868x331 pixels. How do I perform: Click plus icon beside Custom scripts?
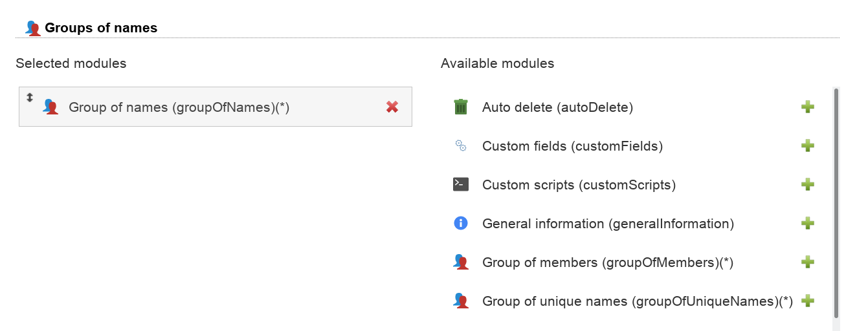click(x=807, y=185)
